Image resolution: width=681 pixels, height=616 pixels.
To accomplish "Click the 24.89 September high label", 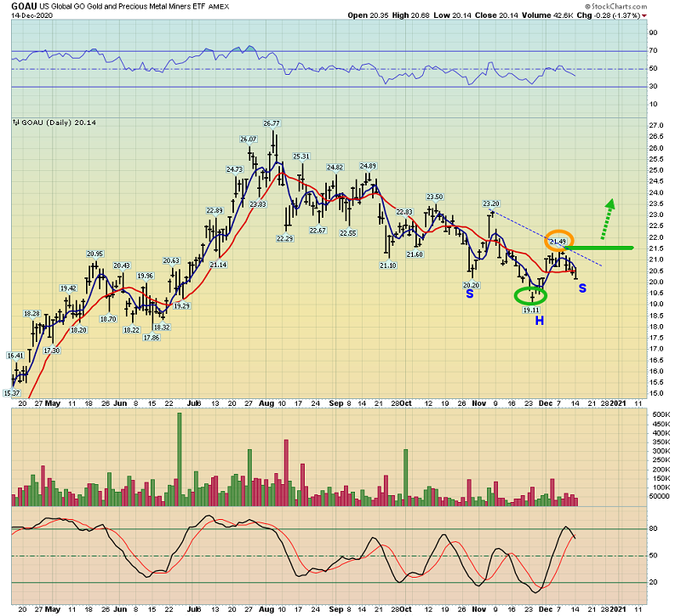I will 368,166.
